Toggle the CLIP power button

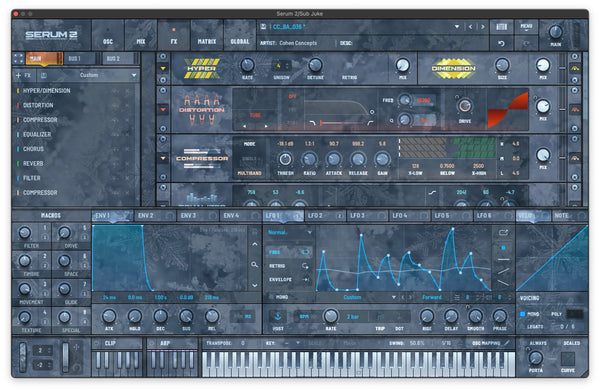click(x=97, y=343)
